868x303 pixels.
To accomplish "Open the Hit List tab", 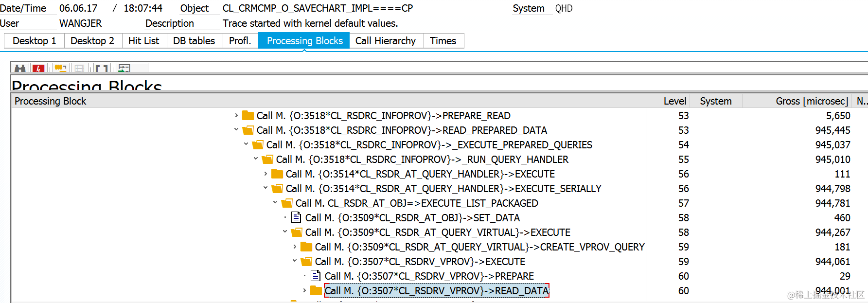I will pyautogui.click(x=143, y=41).
